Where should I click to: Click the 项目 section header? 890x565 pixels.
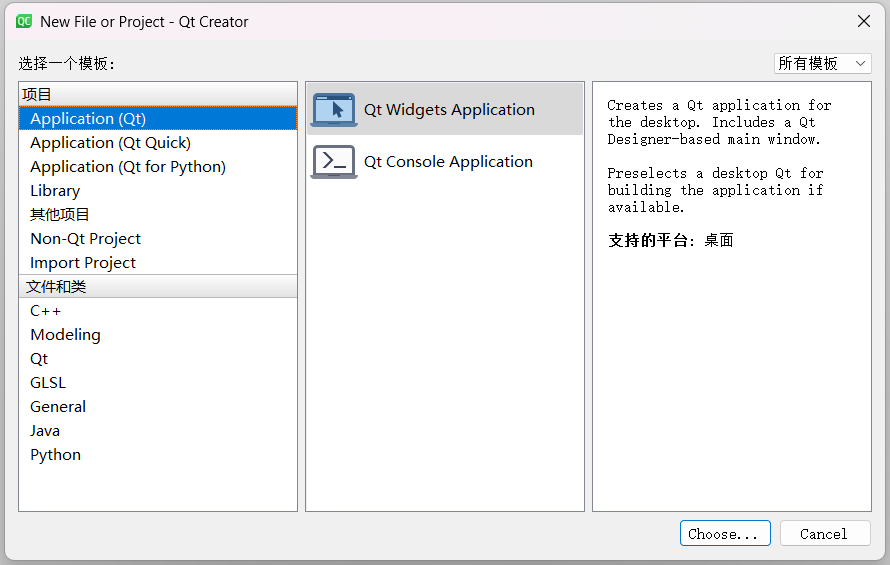point(158,94)
